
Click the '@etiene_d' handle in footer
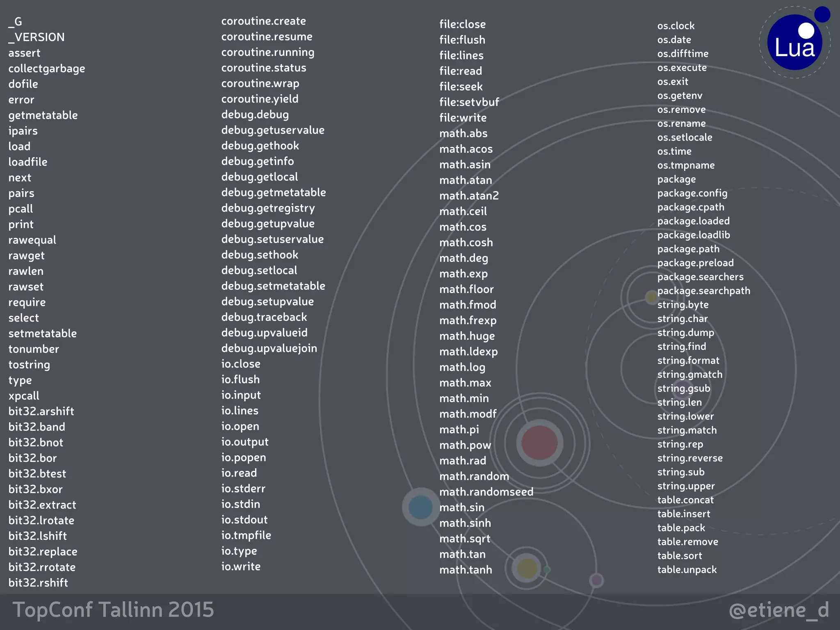pyautogui.click(x=779, y=610)
